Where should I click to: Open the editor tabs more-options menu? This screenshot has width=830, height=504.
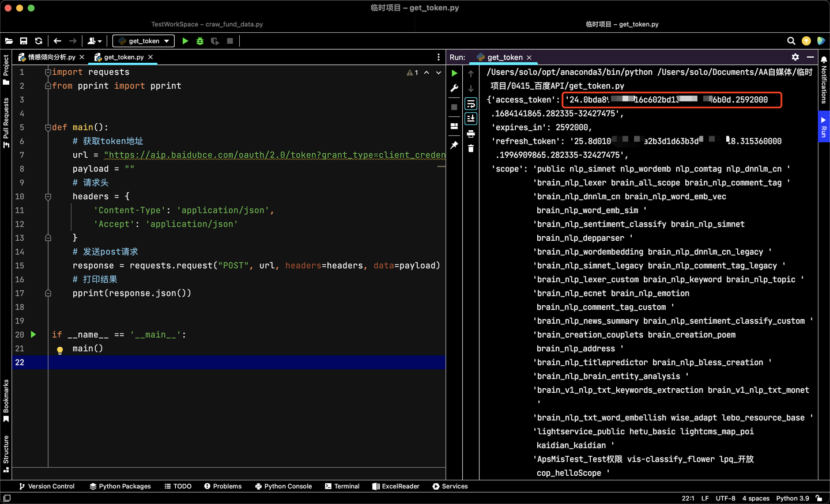(439, 57)
